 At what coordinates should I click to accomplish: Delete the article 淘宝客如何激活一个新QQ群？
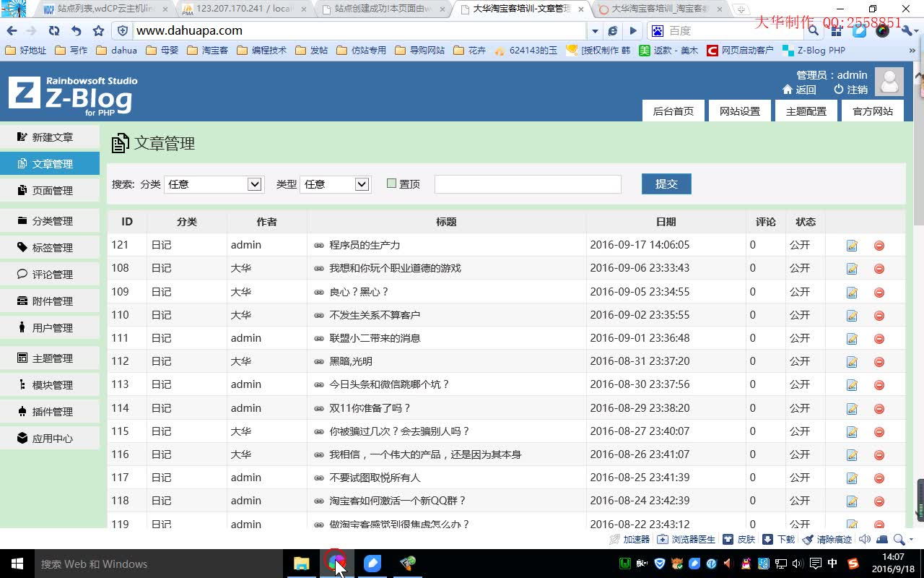click(879, 501)
